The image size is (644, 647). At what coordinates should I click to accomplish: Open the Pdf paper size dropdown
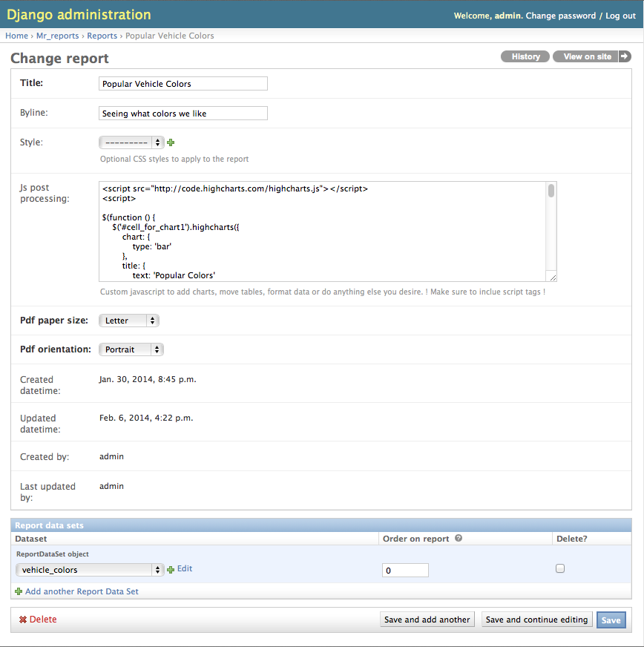tap(128, 321)
